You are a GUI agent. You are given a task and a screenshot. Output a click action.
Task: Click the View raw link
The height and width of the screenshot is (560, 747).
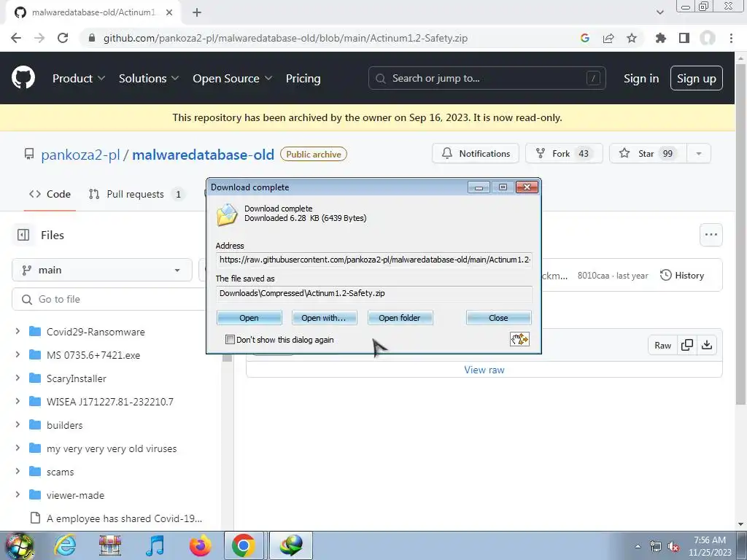coord(484,370)
